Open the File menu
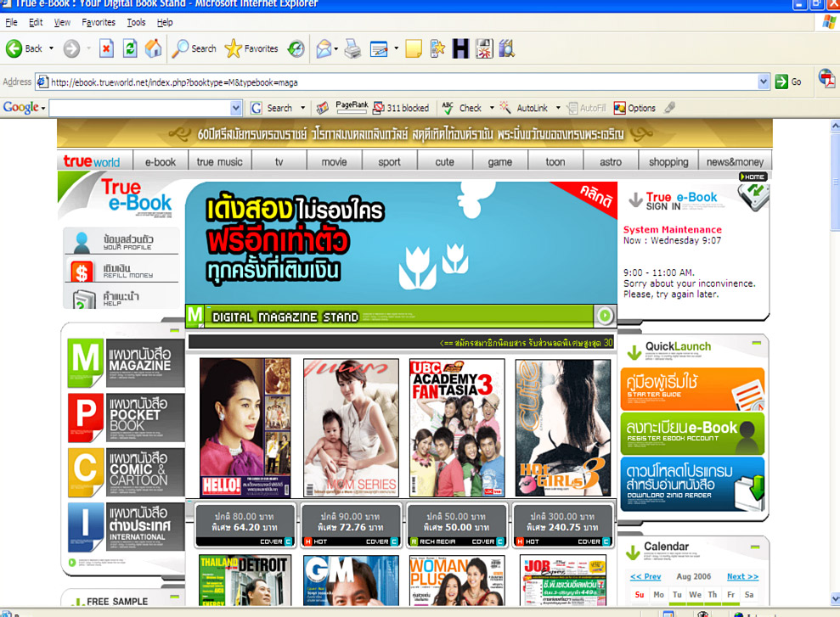840x617 pixels. tap(11, 22)
